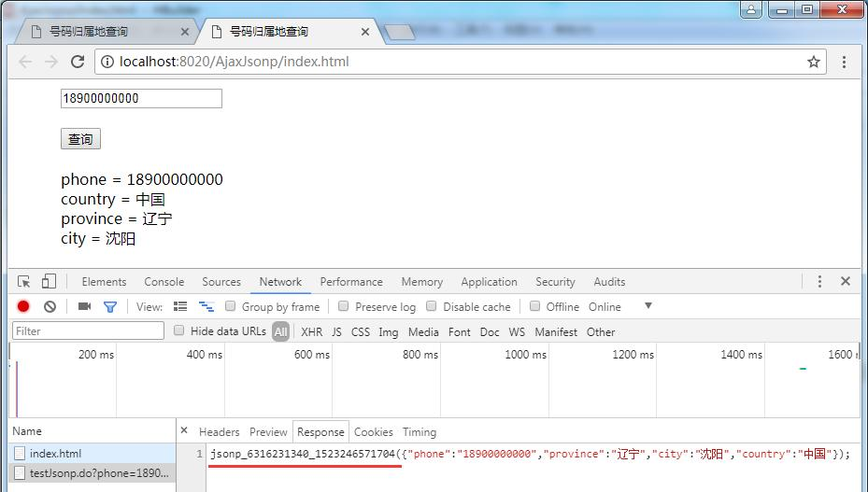
Task: Show the overview waterfall view
Action: [206, 306]
